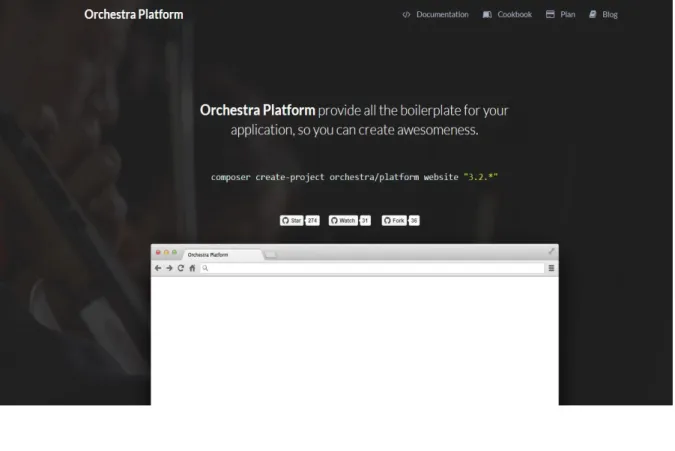Image resolution: width=675 pixels, height=451 pixels.
Task: Click the mock browser home icon
Action: point(192,268)
